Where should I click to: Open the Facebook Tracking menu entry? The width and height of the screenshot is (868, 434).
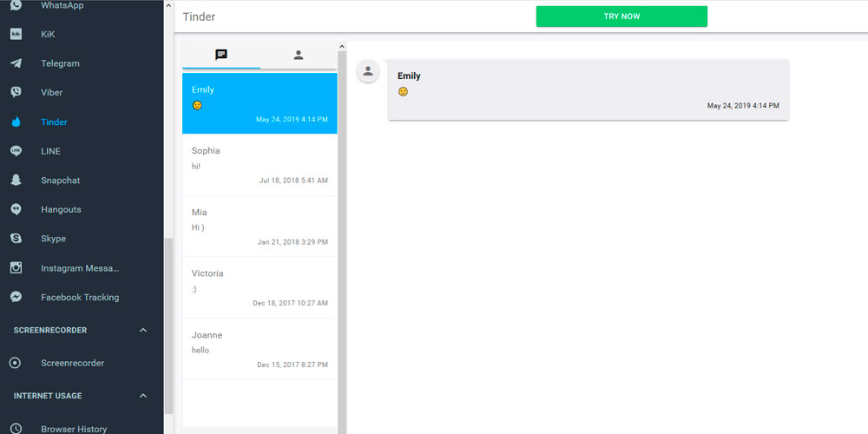pyautogui.click(x=82, y=297)
